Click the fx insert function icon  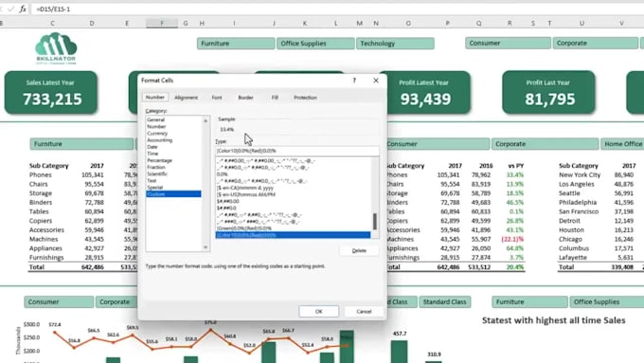23,9
